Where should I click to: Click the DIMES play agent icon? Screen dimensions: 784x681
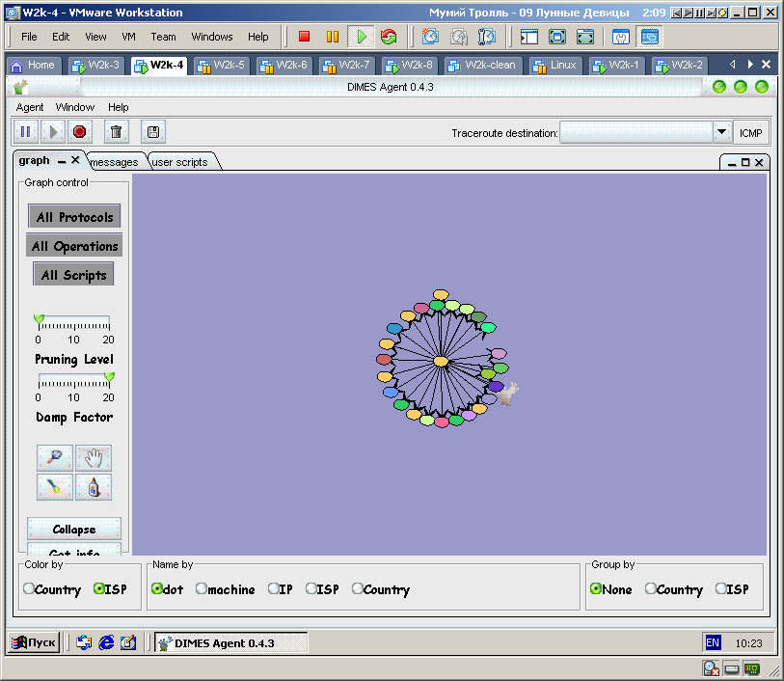[x=53, y=132]
